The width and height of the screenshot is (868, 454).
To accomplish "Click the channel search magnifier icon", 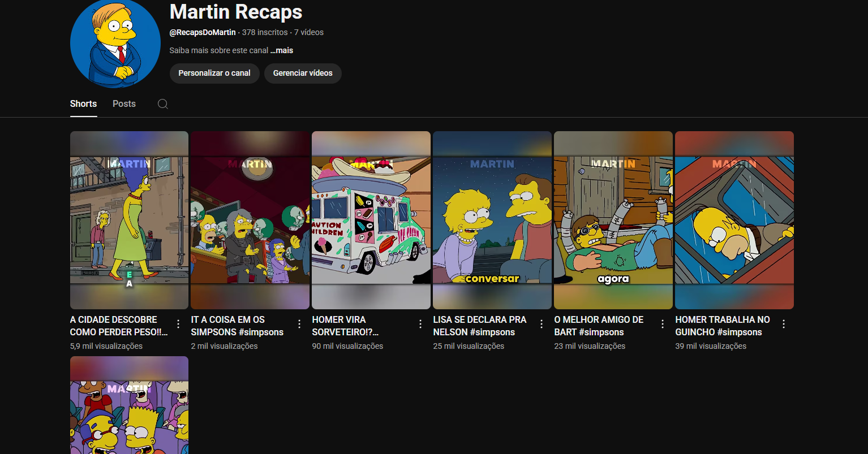I will (x=163, y=104).
